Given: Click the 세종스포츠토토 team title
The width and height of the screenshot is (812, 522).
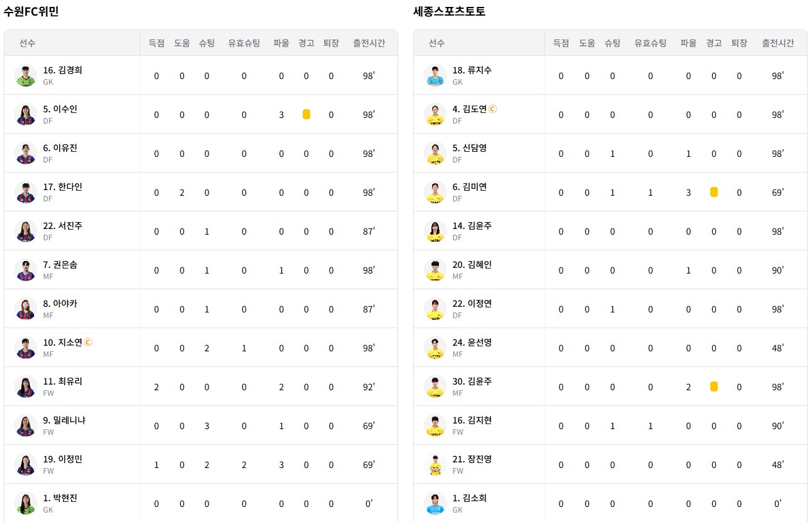Looking at the screenshot, I should (450, 11).
